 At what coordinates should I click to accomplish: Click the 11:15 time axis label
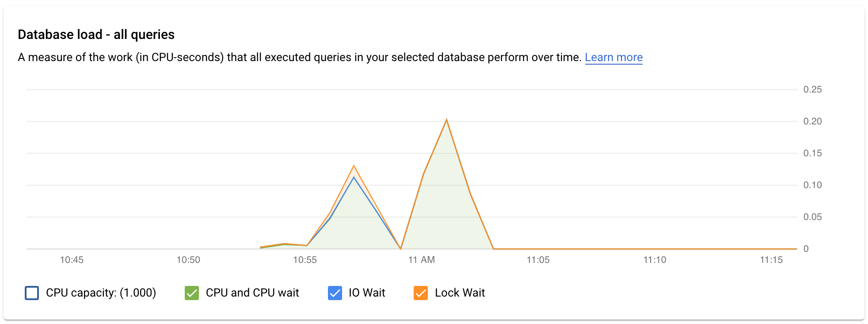pyautogui.click(x=771, y=260)
